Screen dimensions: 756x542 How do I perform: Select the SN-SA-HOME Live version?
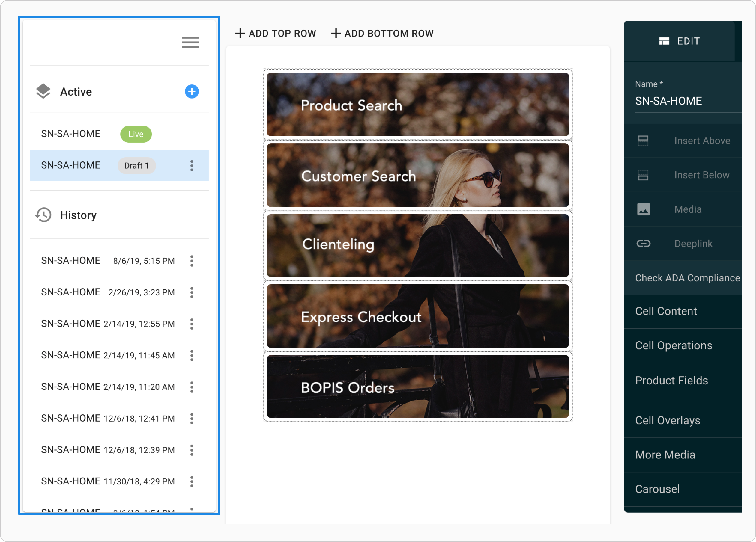[x=119, y=134]
